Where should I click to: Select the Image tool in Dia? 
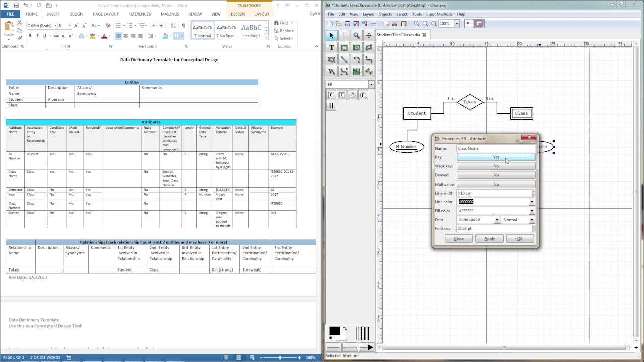tap(356, 72)
